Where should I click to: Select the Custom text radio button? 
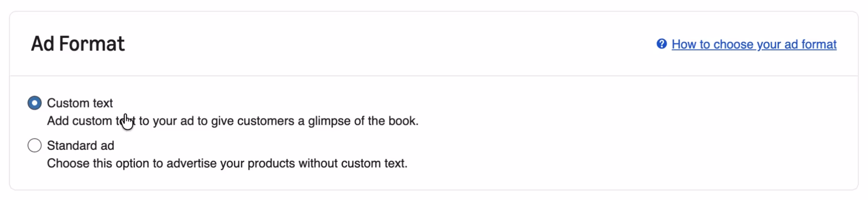click(x=35, y=103)
